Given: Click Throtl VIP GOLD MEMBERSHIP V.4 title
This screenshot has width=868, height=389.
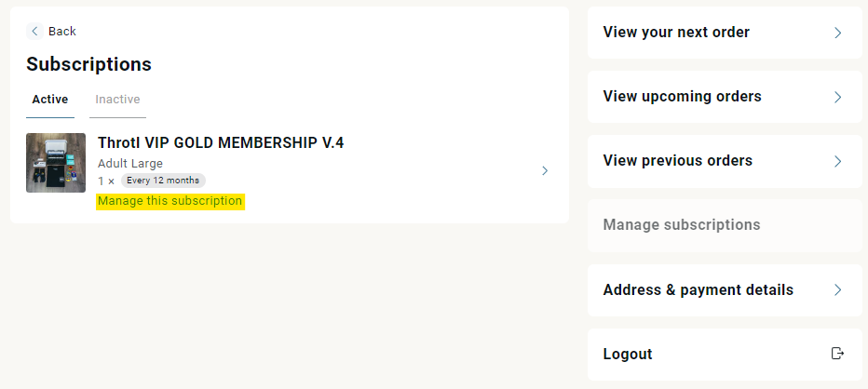Looking at the screenshot, I should click(x=221, y=142).
